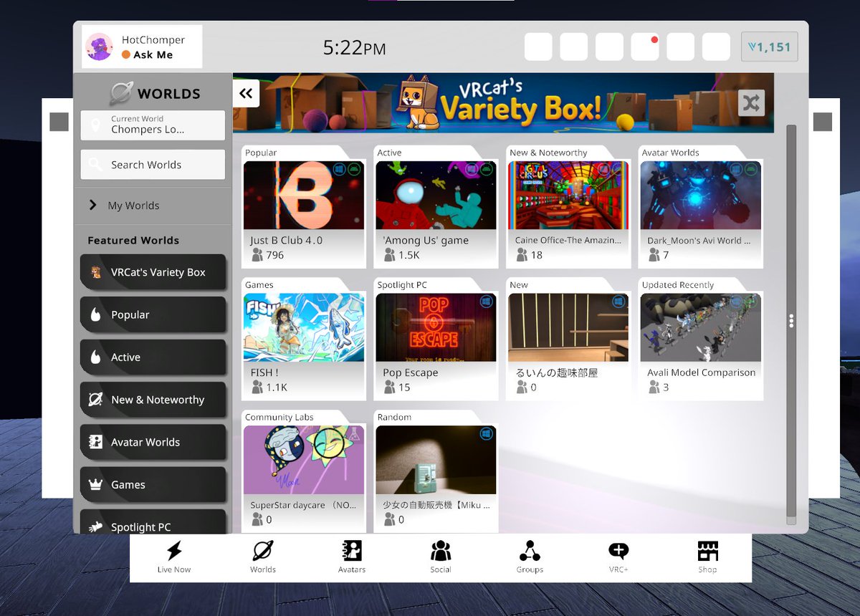Open the Live Now tab
860x616 pixels.
174,557
